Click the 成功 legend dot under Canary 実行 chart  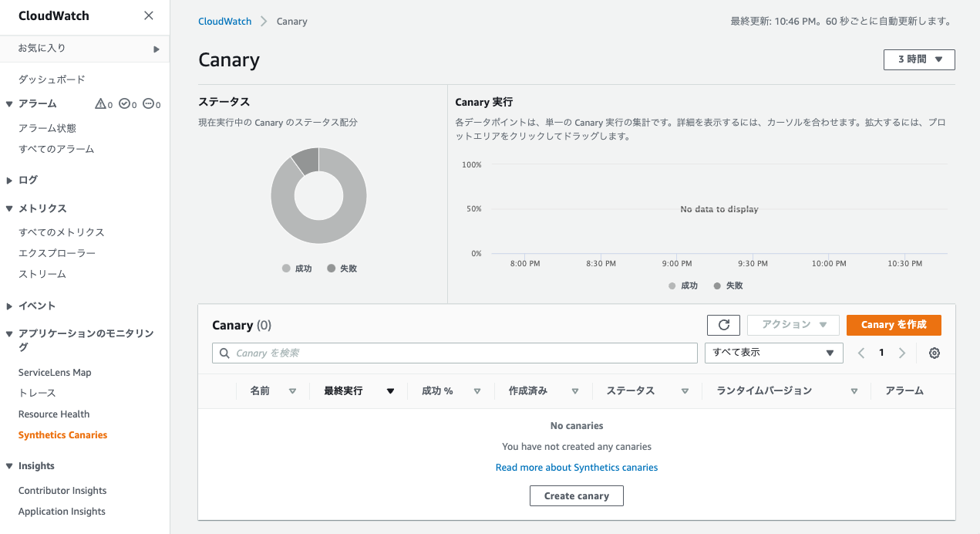672,286
